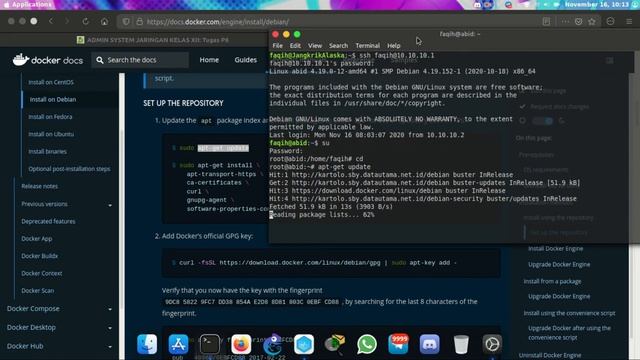Open Install on Fedora page
640x360 pixels.
click(x=50, y=117)
